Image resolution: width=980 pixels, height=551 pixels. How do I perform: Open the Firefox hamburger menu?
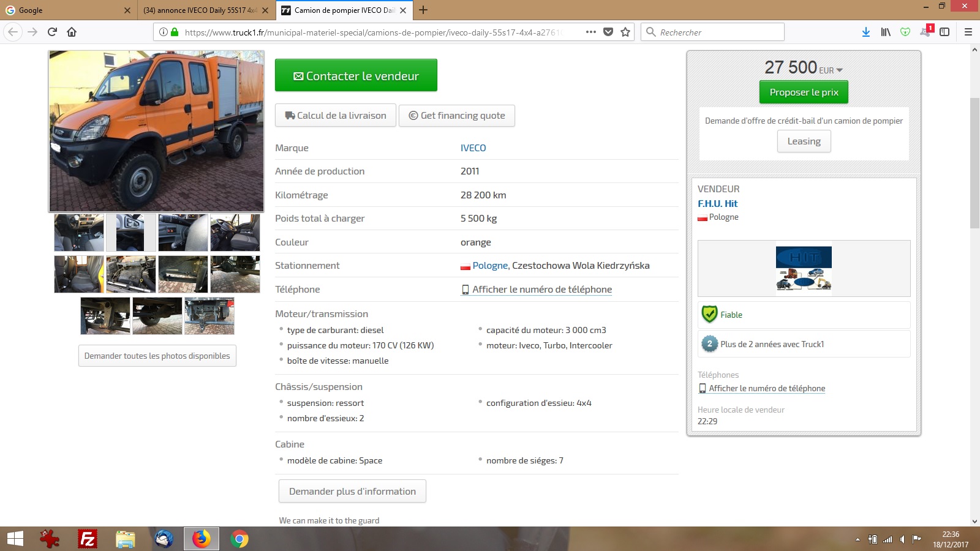968,32
